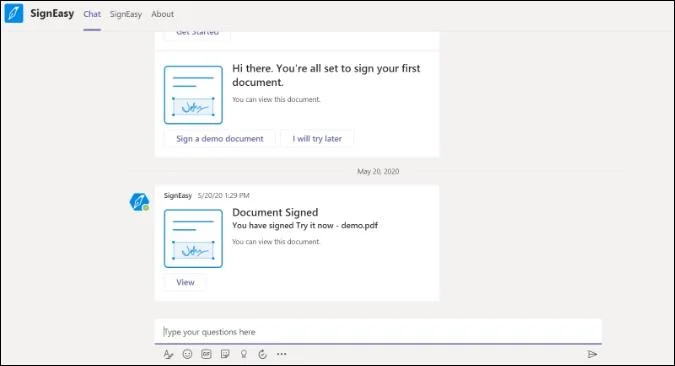Open the Emoji picker
The image size is (675, 366).
point(187,354)
